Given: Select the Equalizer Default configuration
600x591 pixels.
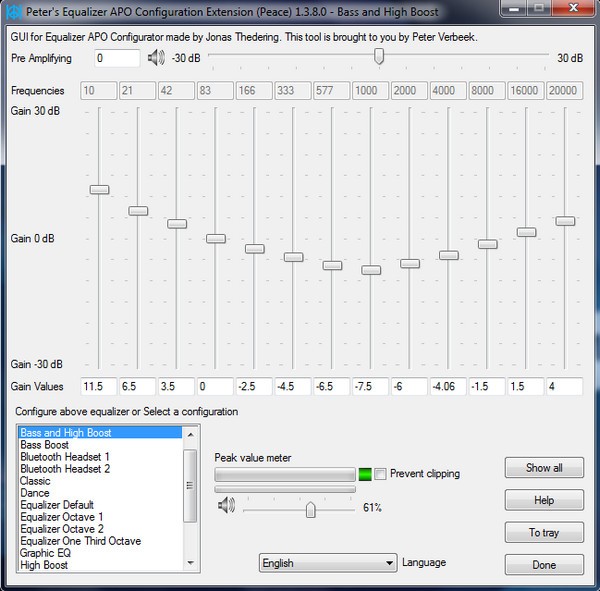Looking at the screenshot, I should click(57, 504).
